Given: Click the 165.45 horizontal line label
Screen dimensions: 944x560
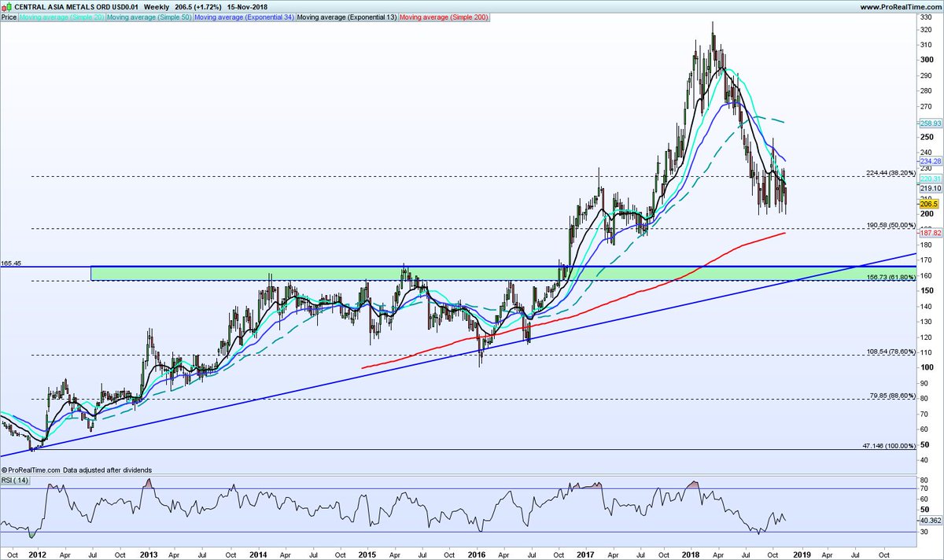Looking at the screenshot, I should tap(11, 263).
